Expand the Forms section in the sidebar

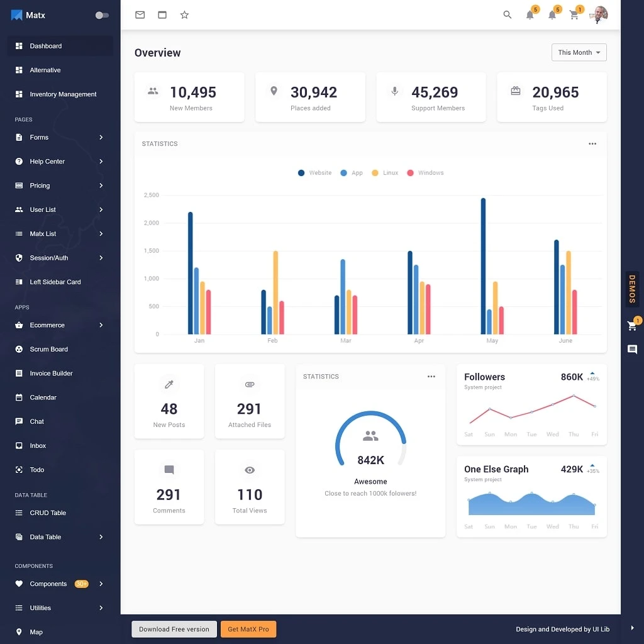39,137
